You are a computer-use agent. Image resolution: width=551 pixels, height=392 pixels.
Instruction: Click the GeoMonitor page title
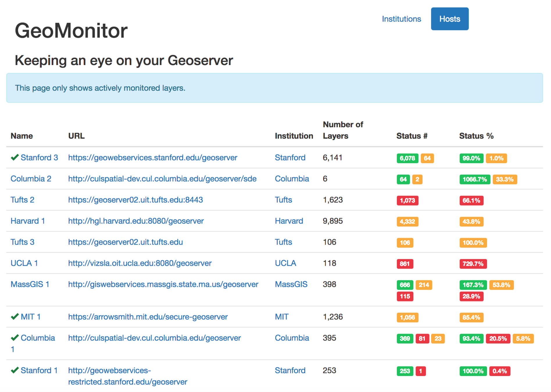click(71, 30)
